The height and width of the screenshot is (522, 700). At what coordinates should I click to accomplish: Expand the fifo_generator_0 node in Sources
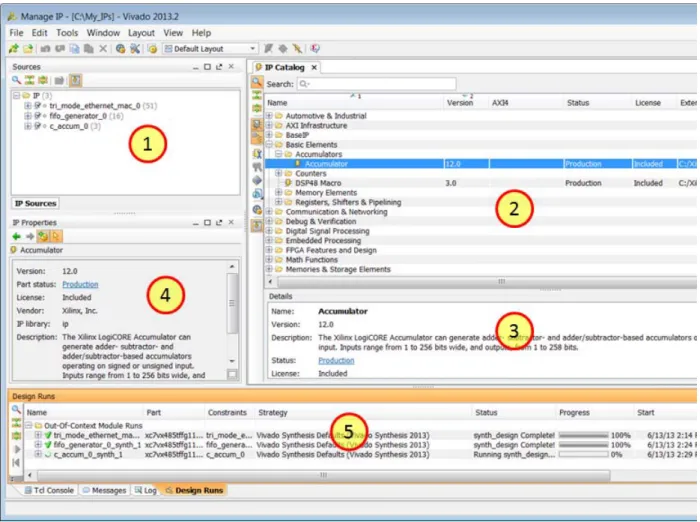click(28, 116)
